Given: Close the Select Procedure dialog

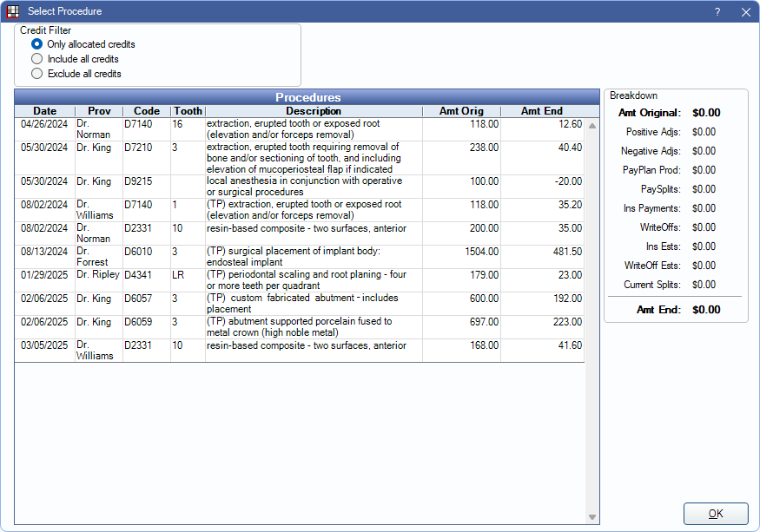Looking at the screenshot, I should [x=745, y=11].
